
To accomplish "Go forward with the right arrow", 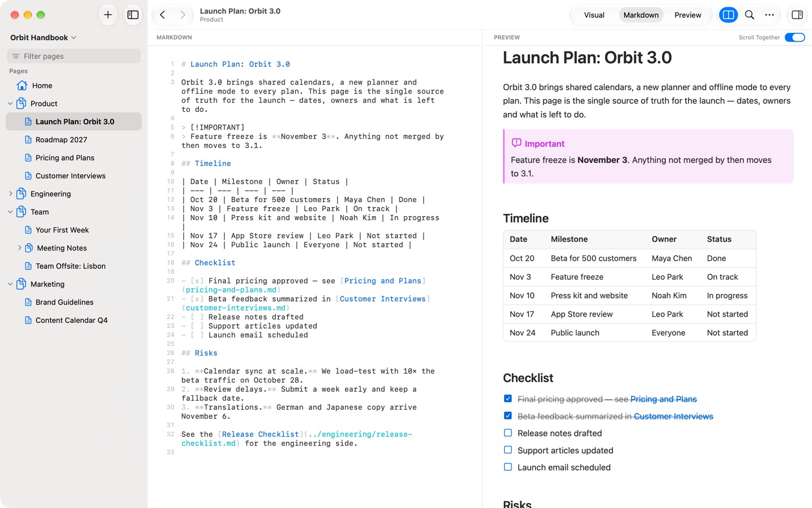I will (x=183, y=15).
